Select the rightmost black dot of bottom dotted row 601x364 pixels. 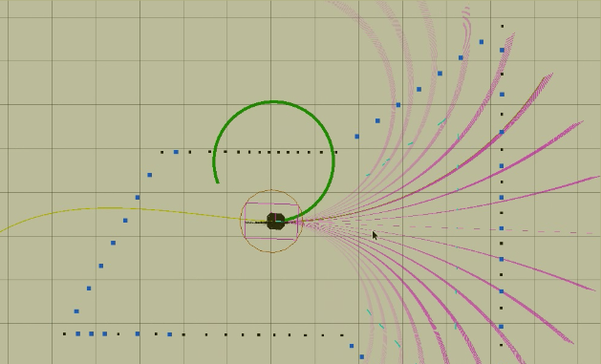tap(342, 335)
